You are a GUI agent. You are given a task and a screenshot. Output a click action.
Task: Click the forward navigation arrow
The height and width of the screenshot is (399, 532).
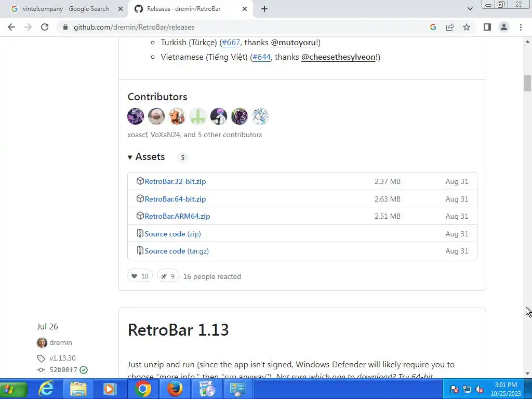coord(28,27)
